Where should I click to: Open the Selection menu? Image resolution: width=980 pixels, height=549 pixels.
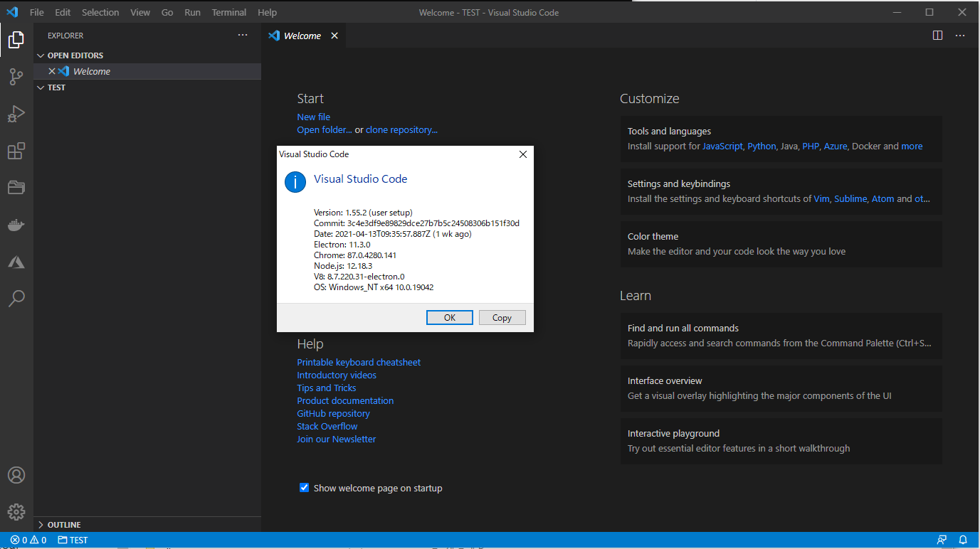point(100,12)
